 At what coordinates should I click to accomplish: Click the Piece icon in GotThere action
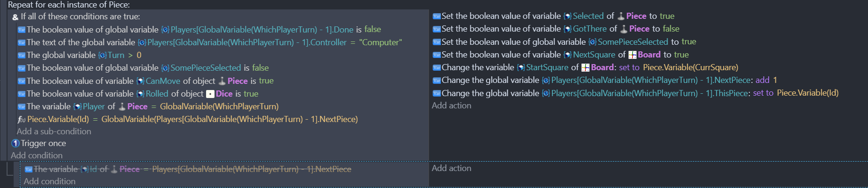pyautogui.click(x=624, y=29)
